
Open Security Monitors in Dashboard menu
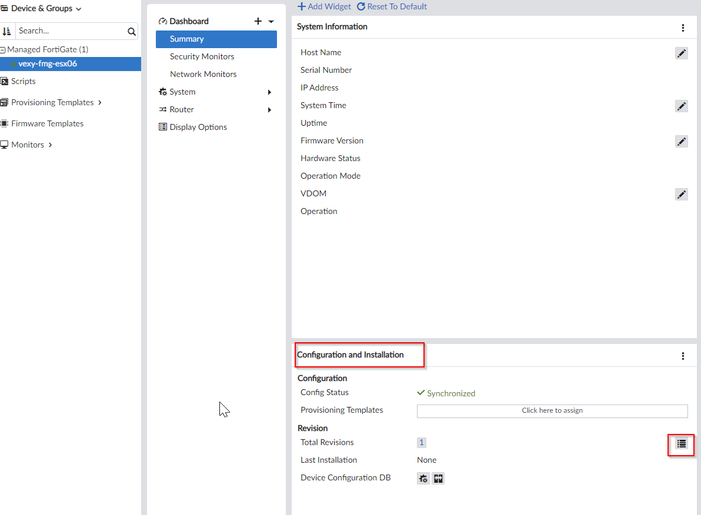click(203, 57)
